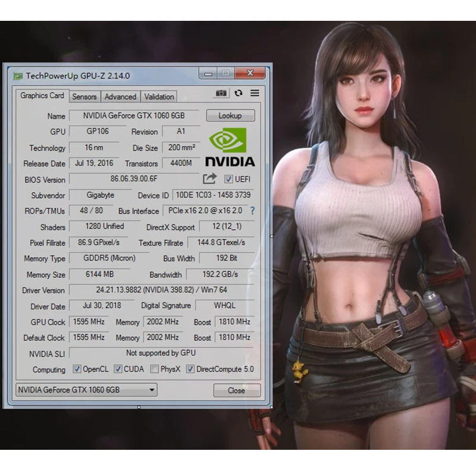The width and height of the screenshot is (476, 476).
Task: Click the DirectX Support value 12 (12_1)
Action: coord(227,227)
